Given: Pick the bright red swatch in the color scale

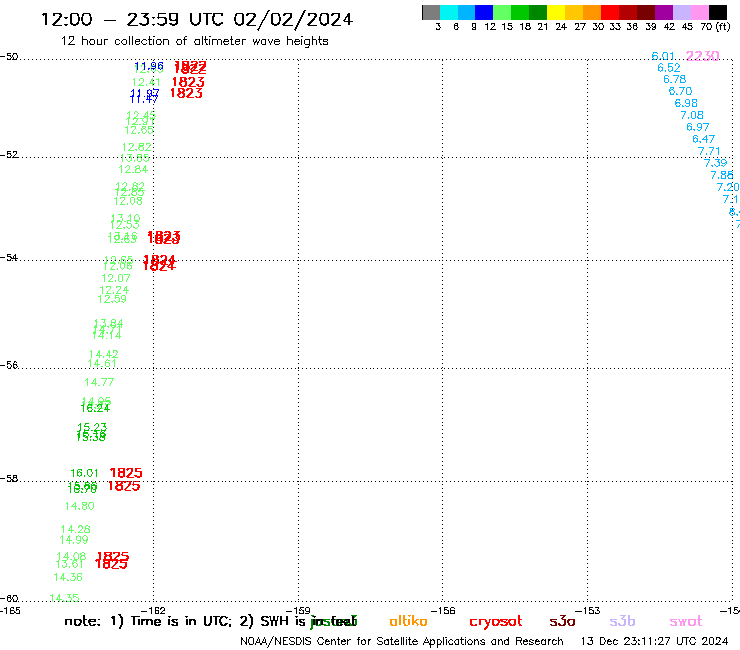Looking at the screenshot, I should (610, 12).
